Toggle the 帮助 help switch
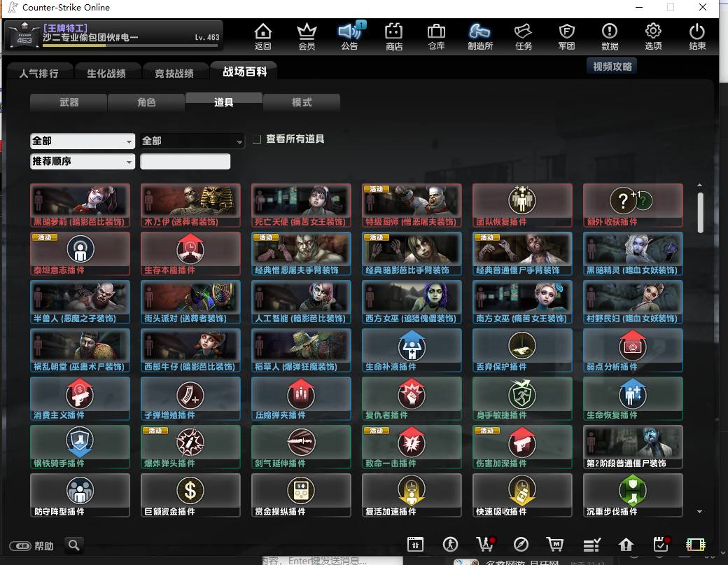 coord(20,546)
